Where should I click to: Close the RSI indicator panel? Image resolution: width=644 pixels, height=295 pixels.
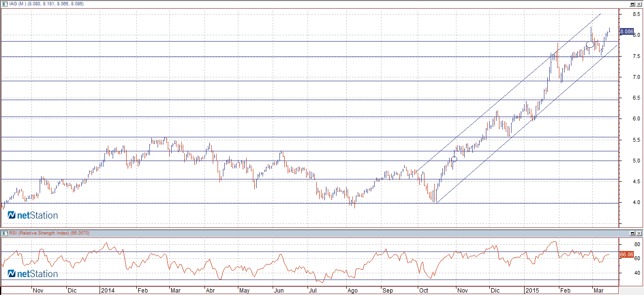pos(639,234)
